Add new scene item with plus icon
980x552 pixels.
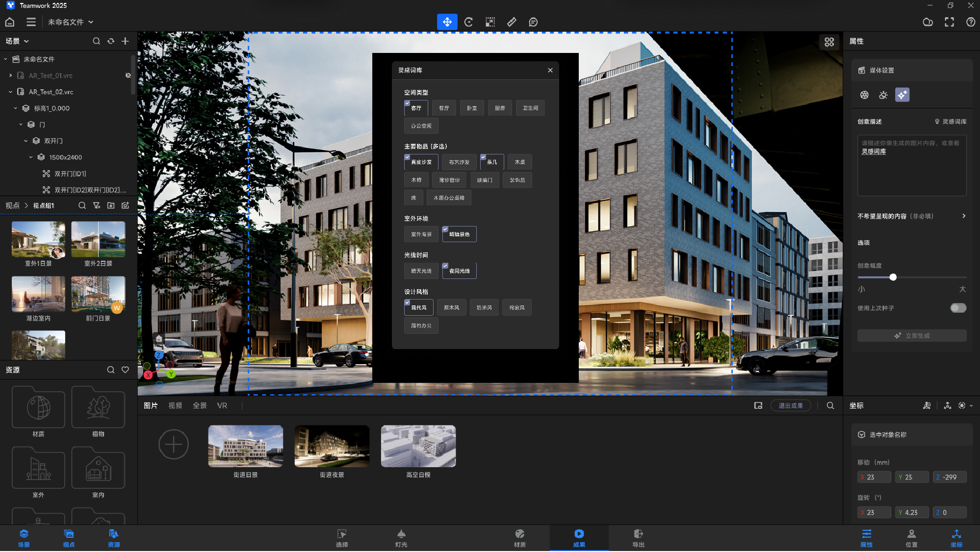pyautogui.click(x=126, y=41)
